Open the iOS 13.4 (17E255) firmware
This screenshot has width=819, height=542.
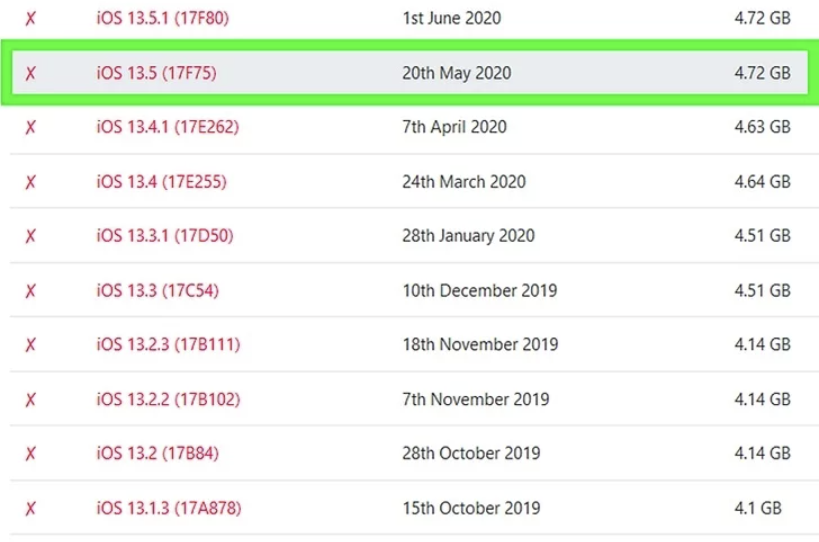[160, 182]
